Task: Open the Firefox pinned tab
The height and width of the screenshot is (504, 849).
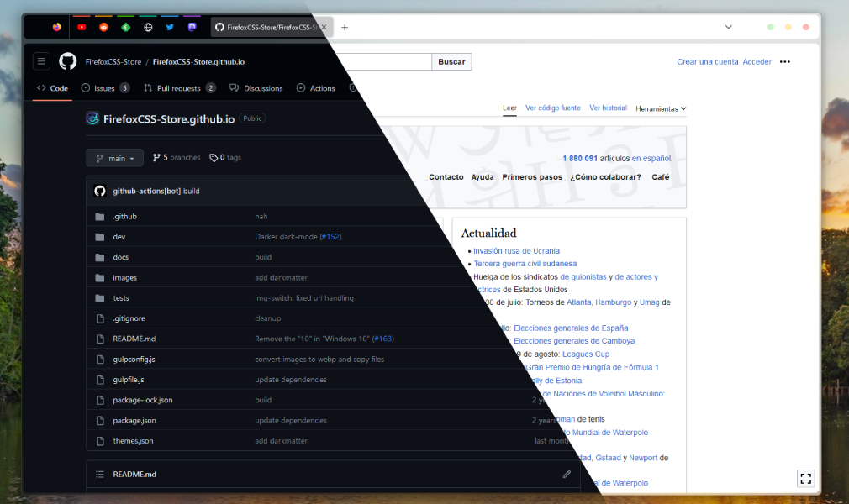Action: point(57,27)
